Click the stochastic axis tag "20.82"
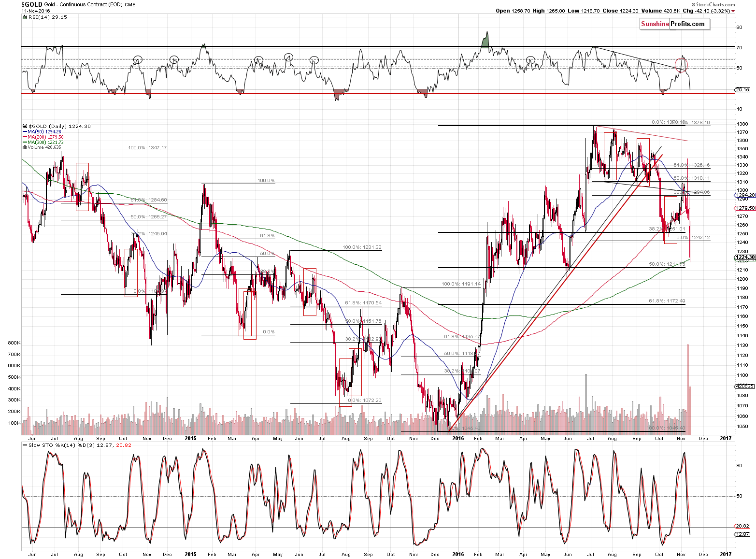Screen dimensions: 756x559 click(x=742, y=526)
